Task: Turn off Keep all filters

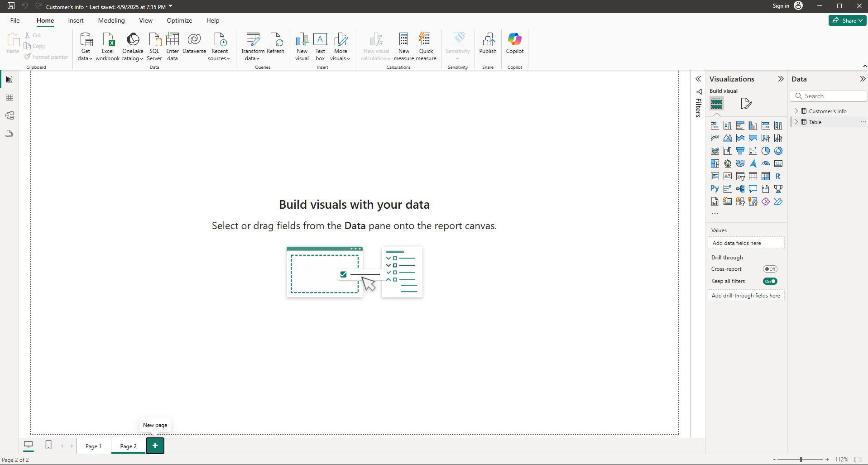Action: click(770, 281)
